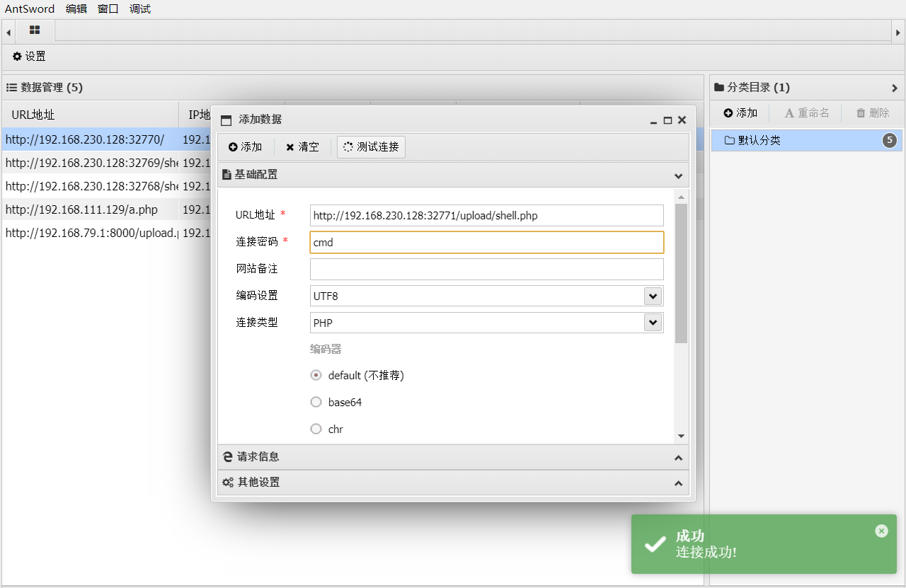Click the 成功 notification checkmark icon

coord(655,544)
